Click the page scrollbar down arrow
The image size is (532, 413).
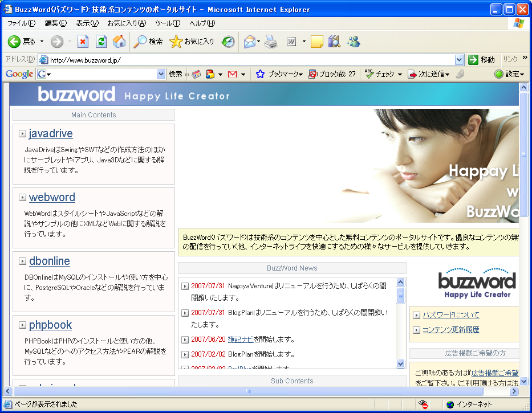[523, 382]
